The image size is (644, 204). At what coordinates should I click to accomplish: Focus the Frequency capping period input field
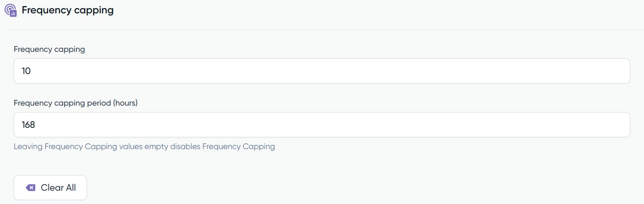322,125
